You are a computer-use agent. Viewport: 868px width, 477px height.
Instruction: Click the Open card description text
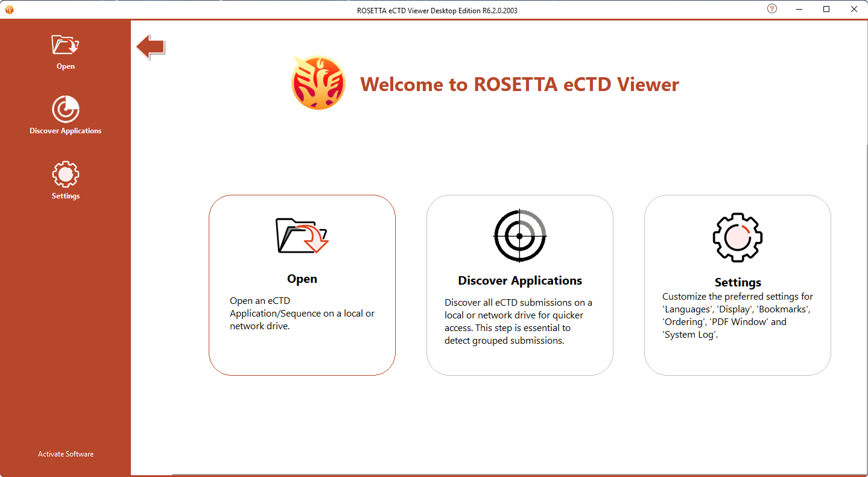[x=302, y=314]
